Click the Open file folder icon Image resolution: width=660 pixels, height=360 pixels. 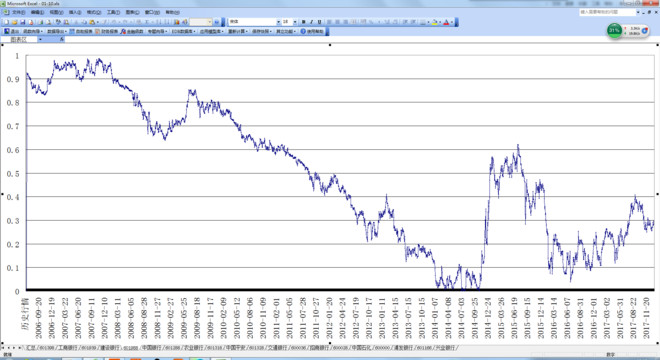(14, 22)
